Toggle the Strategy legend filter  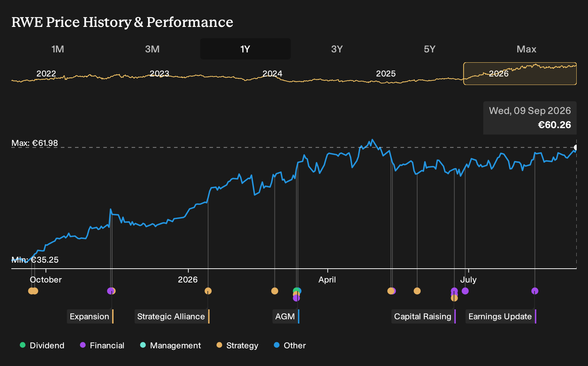237,345
